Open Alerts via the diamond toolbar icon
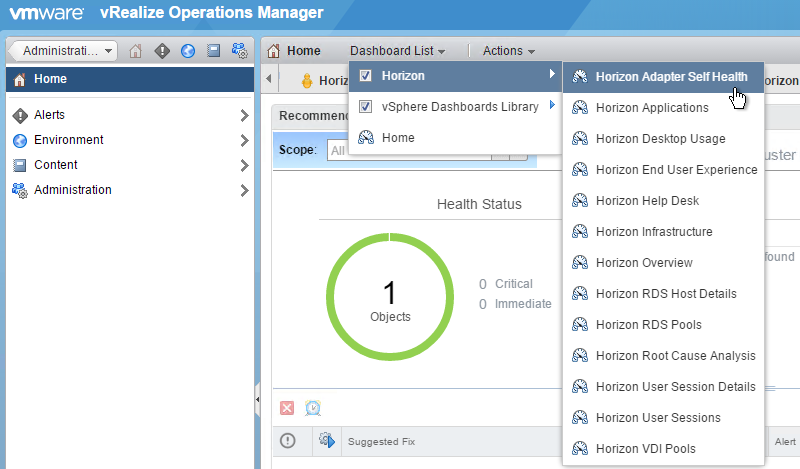The width and height of the screenshot is (800, 469). tap(162, 51)
